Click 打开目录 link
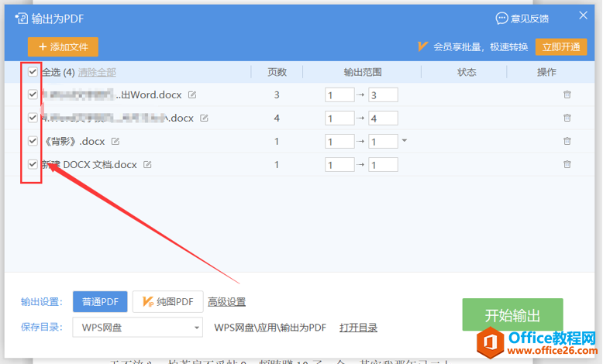 pos(358,328)
